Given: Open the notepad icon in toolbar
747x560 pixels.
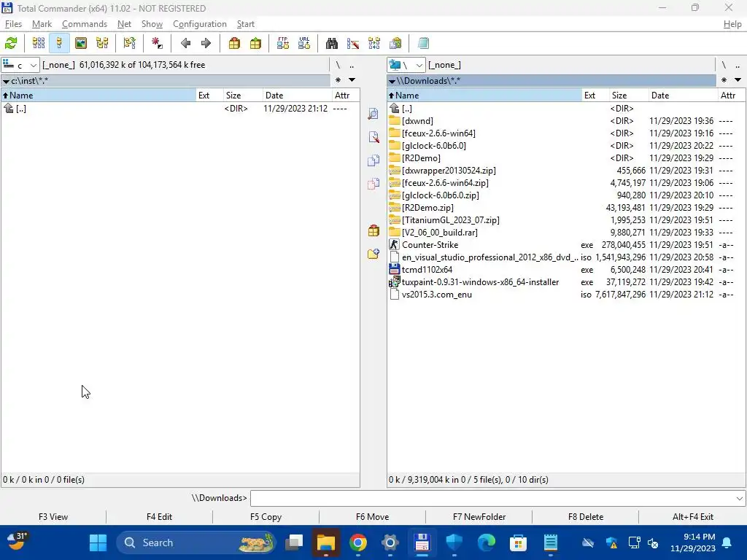Looking at the screenshot, I should (x=423, y=43).
